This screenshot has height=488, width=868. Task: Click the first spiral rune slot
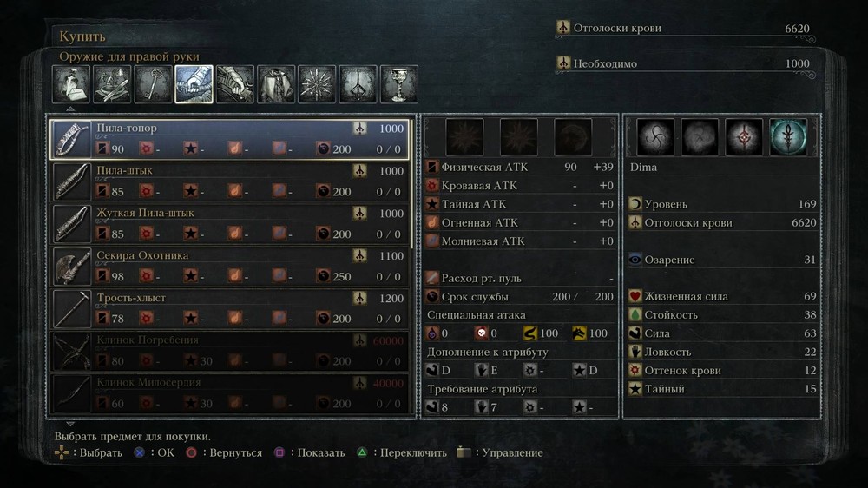[655, 137]
